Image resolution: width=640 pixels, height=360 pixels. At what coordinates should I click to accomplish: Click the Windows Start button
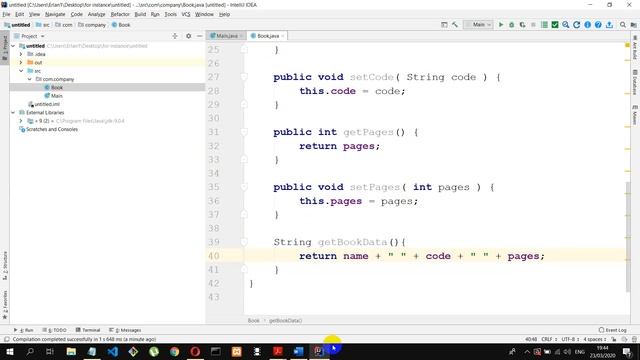tap(9, 351)
